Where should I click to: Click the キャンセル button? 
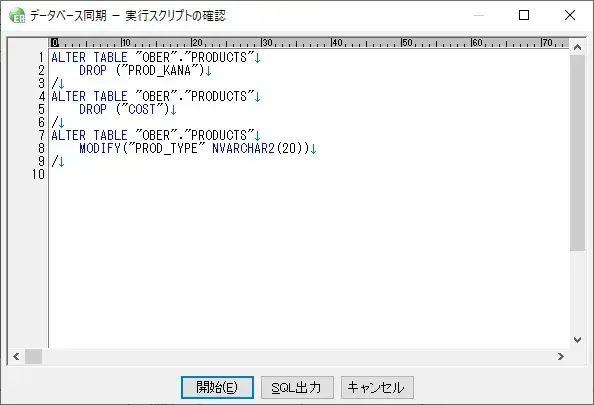[377, 387]
